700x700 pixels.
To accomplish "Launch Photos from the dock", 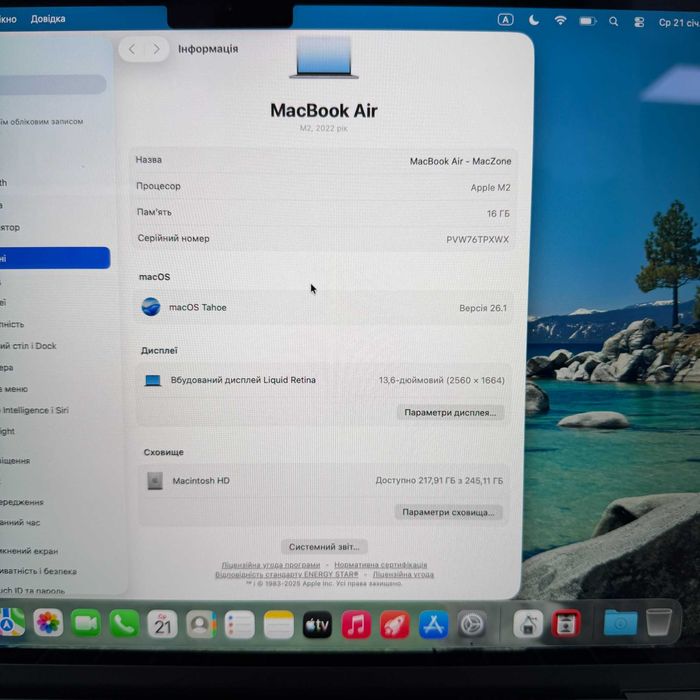I will point(48,623).
